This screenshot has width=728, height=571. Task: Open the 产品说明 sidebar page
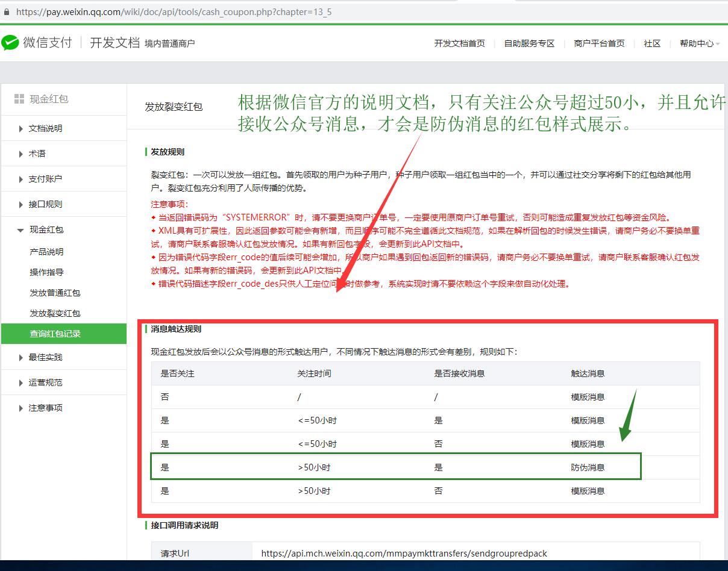46,252
